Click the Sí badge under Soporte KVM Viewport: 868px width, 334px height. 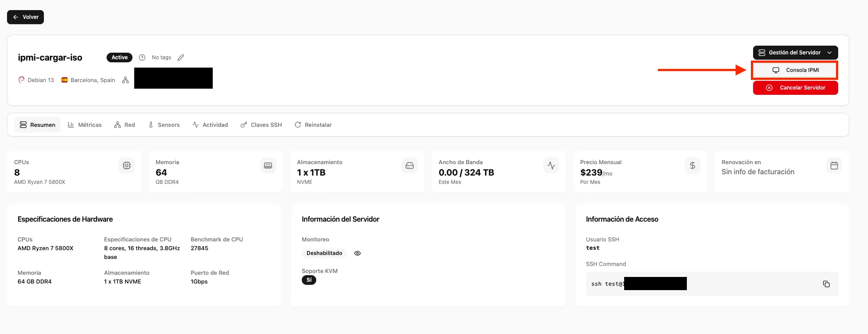tap(309, 280)
